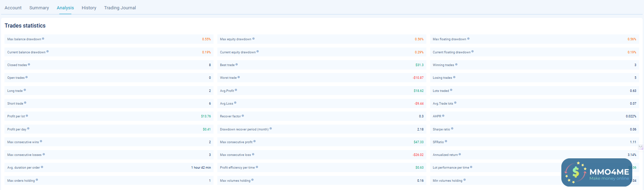This screenshot has width=644, height=190.
Task: Click the Drawdown recover period value 2.18
Action: (420, 129)
